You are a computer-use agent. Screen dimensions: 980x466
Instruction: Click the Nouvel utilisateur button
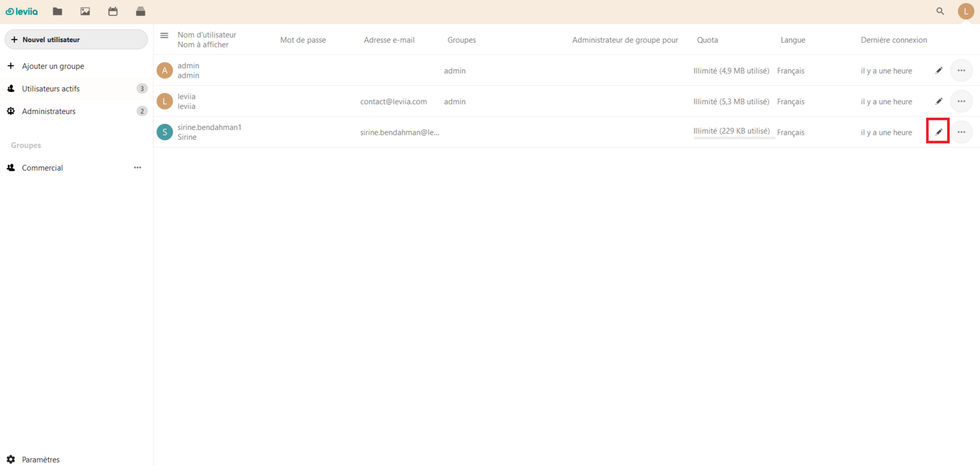coord(76,39)
